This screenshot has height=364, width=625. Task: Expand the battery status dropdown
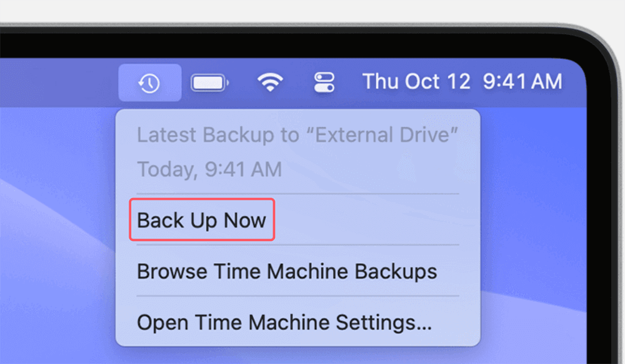coord(209,82)
